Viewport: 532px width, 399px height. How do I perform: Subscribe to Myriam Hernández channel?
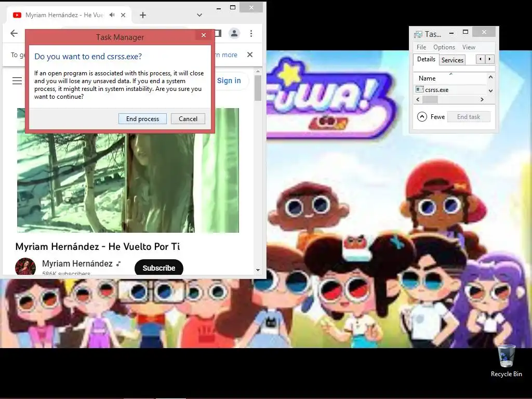pyautogui.click(x=159, y=268)
